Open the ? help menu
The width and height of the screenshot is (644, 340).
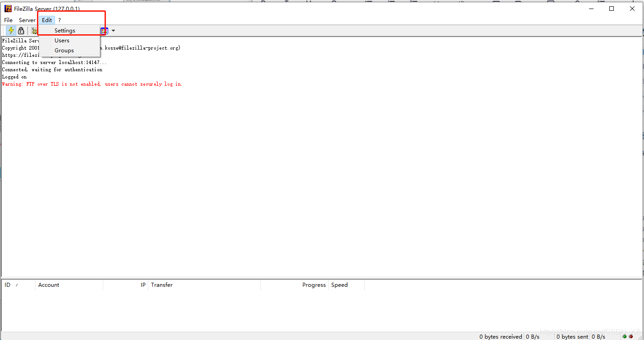click(x=59, y=20)
